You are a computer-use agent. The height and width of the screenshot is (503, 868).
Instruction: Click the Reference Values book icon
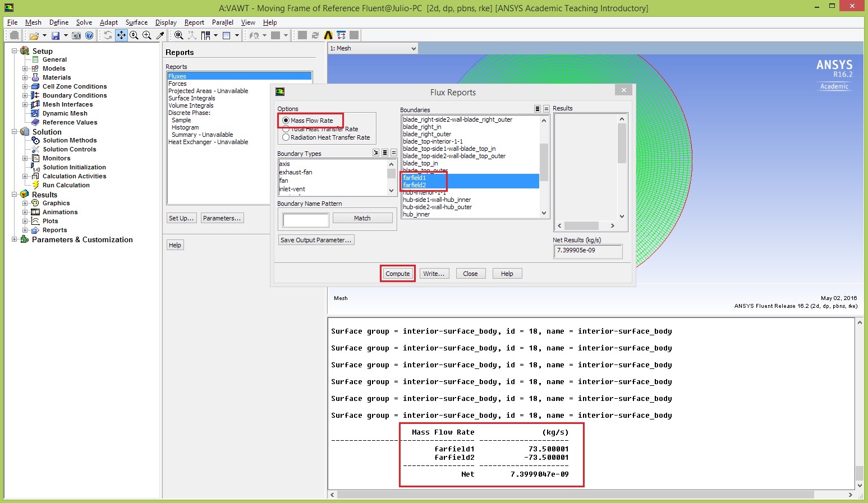[35, 122]
